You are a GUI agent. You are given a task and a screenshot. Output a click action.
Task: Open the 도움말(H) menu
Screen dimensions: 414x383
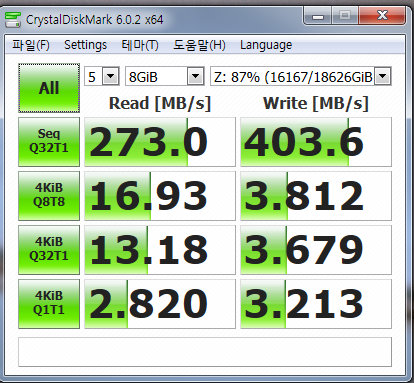pyautogui.click(x=199, y=45)
